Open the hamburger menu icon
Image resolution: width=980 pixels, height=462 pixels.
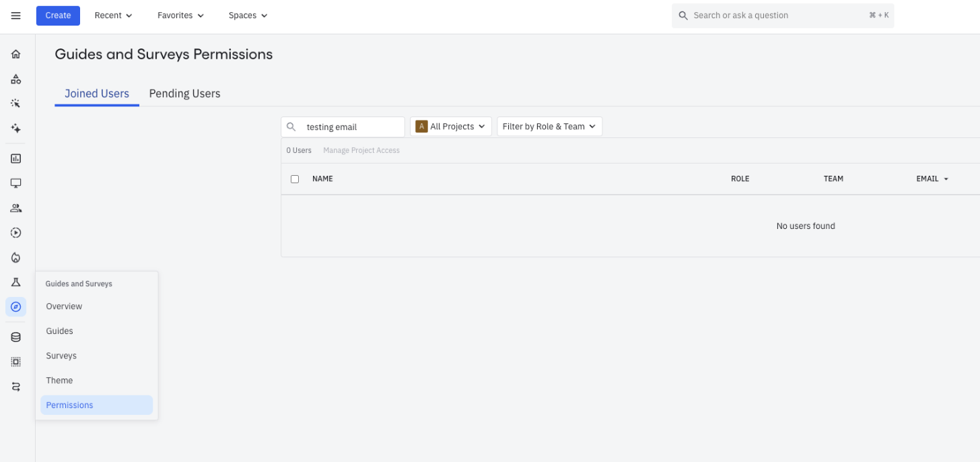pos(16,15)
